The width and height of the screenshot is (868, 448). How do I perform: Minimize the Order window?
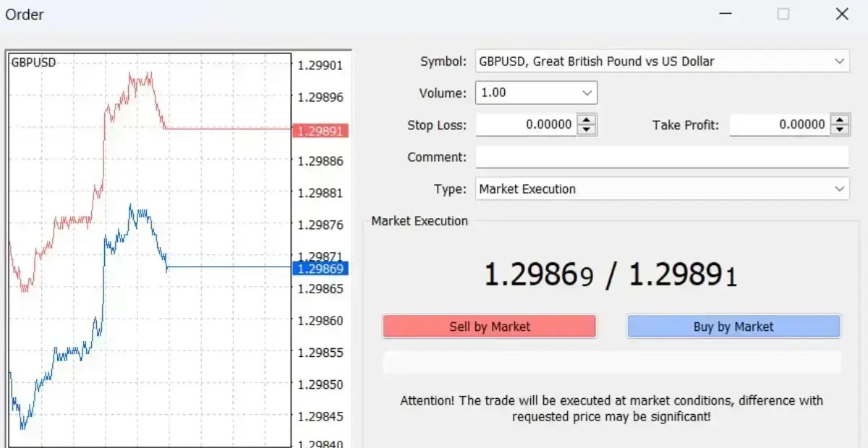pyautogui.click(x=726, y=13)
